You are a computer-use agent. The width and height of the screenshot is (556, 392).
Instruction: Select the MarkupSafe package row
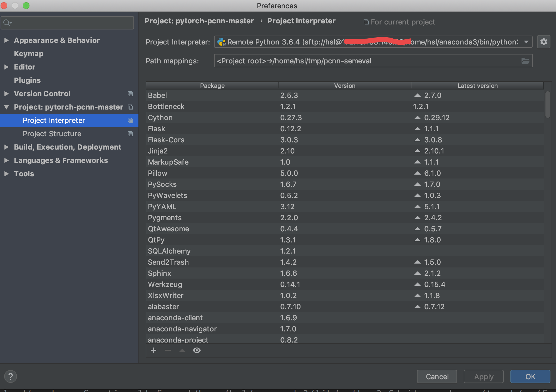pos(345,162)
